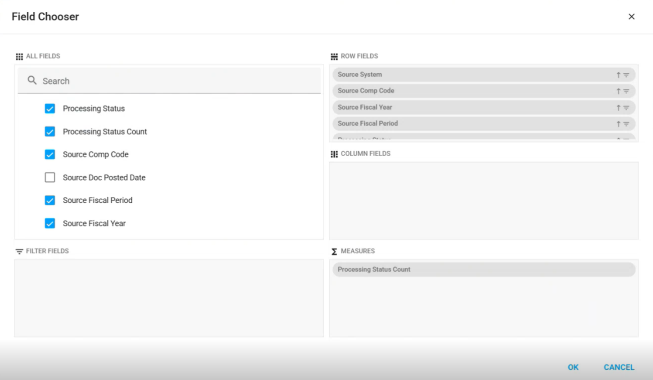
Task: Click the sort arrow on Source System
Action: [x=618, y=75]
